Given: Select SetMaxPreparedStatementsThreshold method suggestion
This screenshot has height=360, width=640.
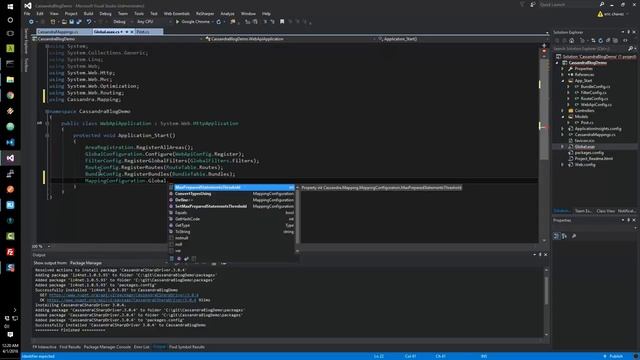Looking at the screenshot, I should 231,206.
